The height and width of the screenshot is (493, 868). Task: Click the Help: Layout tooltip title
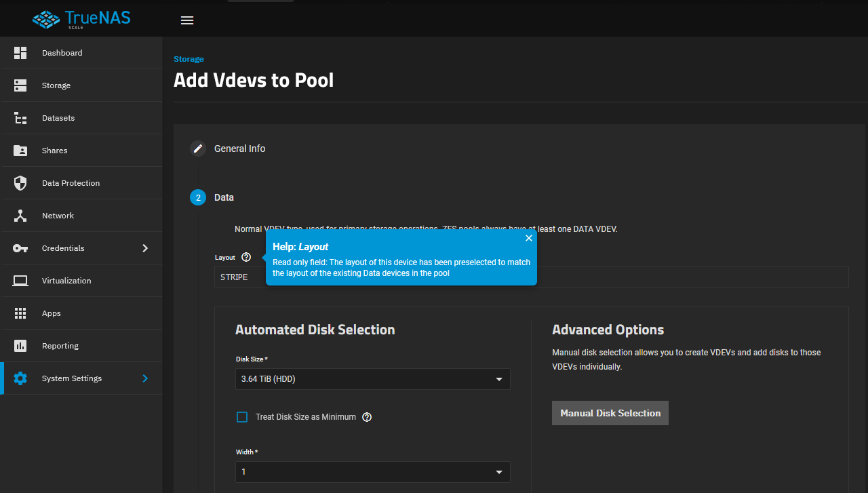pyautogui.click(x=300, y=247)
